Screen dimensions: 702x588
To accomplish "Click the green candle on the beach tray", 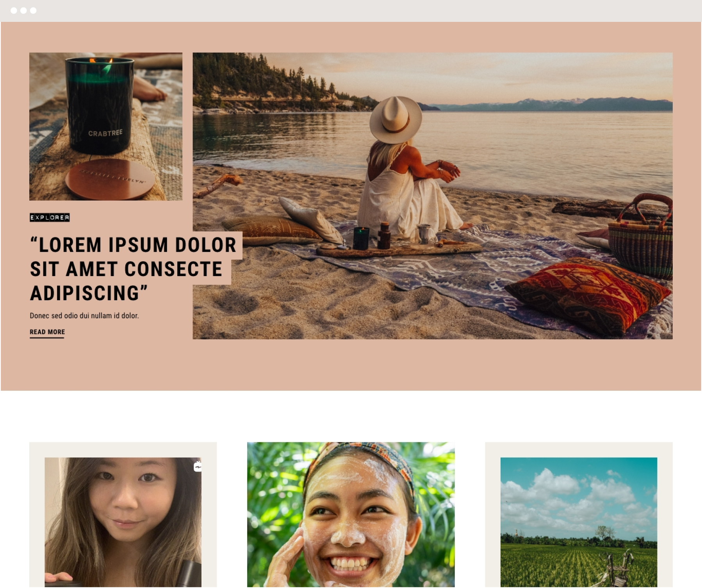I will (361, 238).
